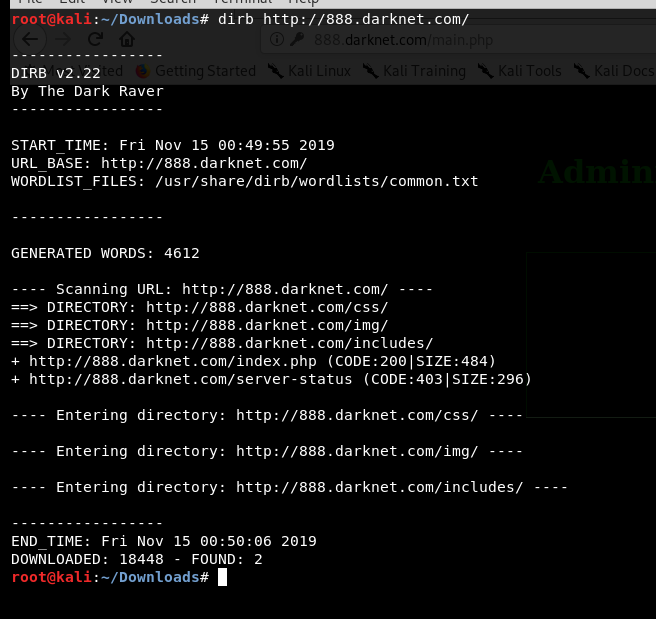Click the browser forward arrow button
Viewport: 656px width, 619px height.
pyautogui.click(x=63, y=39)
